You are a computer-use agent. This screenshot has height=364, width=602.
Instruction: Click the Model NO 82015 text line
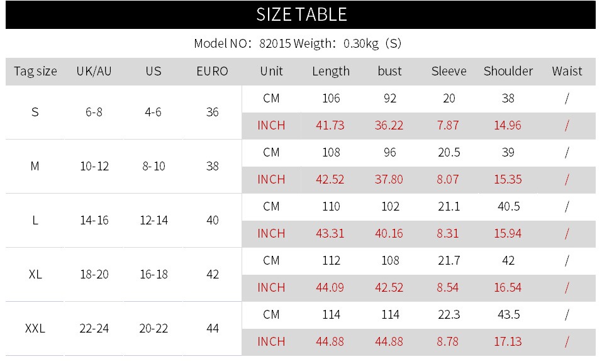click(298, 43)
